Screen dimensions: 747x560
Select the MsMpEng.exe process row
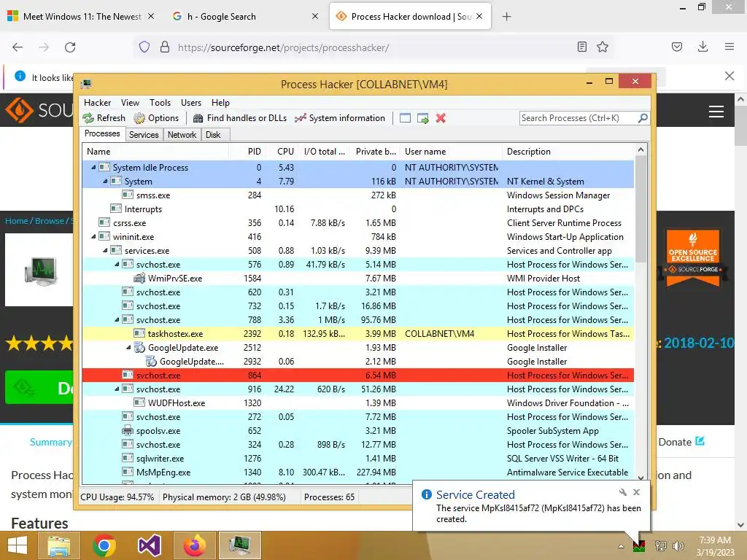357,472
